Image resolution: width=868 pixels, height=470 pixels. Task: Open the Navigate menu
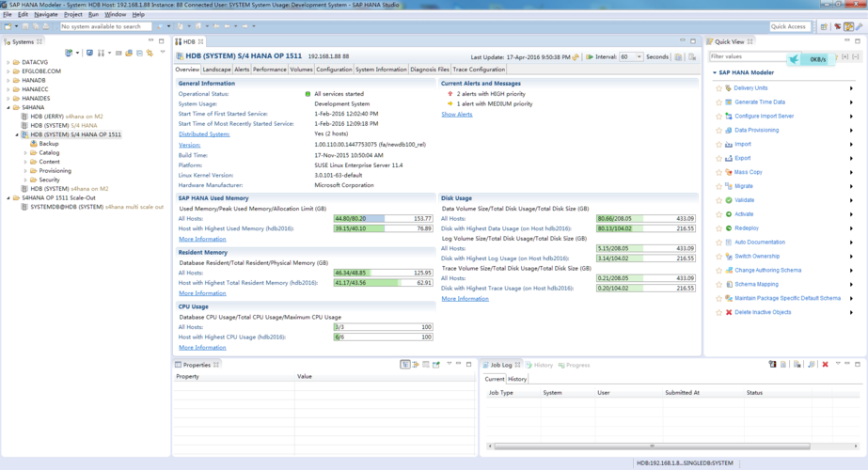tap(46, 14)
